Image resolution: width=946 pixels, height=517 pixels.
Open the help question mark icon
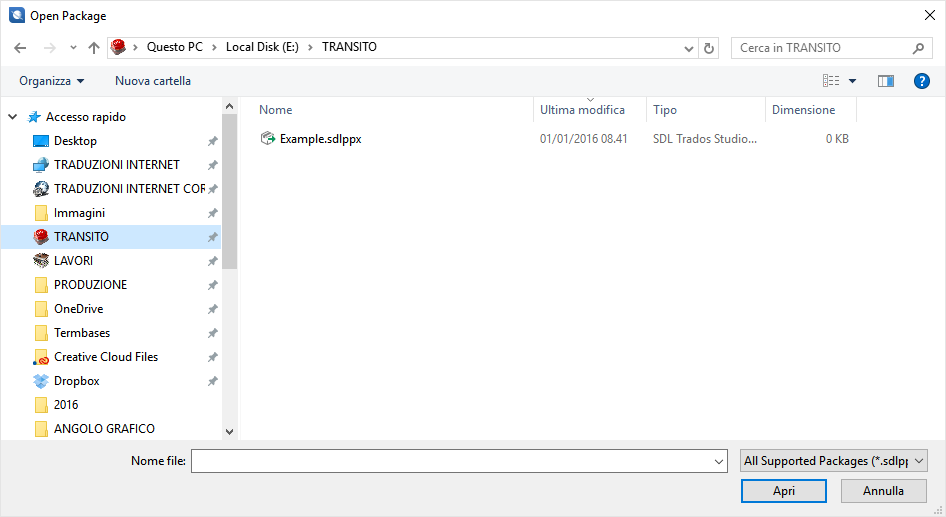pyautogui.click(x=921, y=81)
